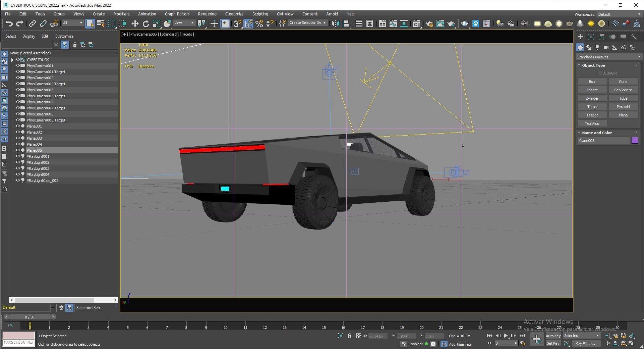Click the Plane005 name field
Viewport: 644px width, 349px height.
pos(603,141)
